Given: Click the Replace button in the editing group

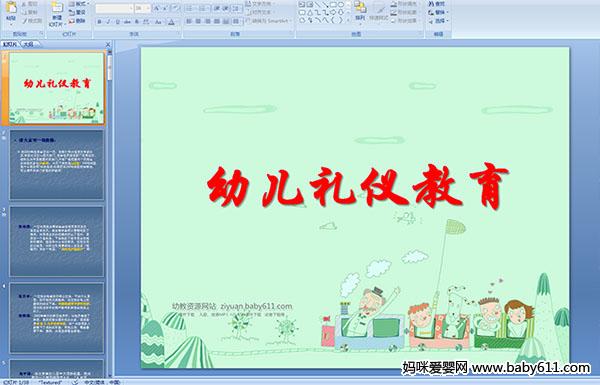Looking at the screenshot, I should point(439,13).
